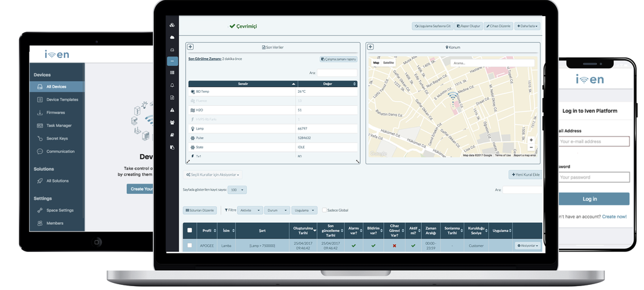Click Sütunları Düzenle button
The width and height of the screenshot is (644, 290).
click(200, 210)
